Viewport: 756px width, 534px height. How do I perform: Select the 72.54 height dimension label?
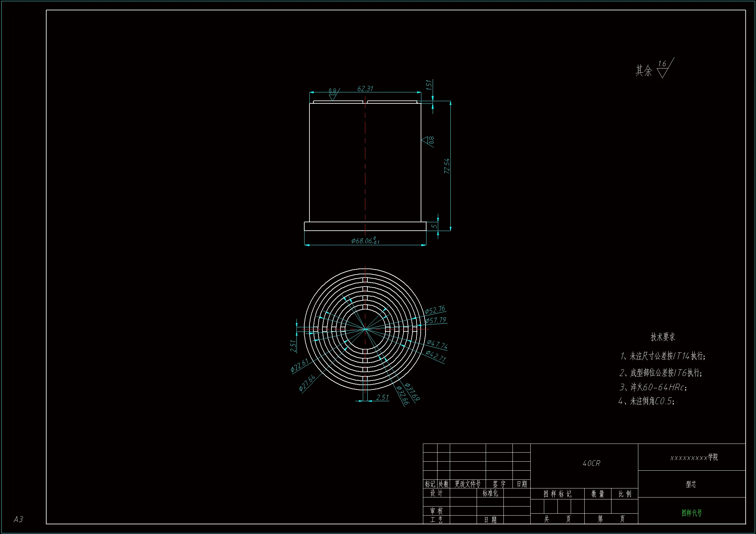(x=447, y=166)
